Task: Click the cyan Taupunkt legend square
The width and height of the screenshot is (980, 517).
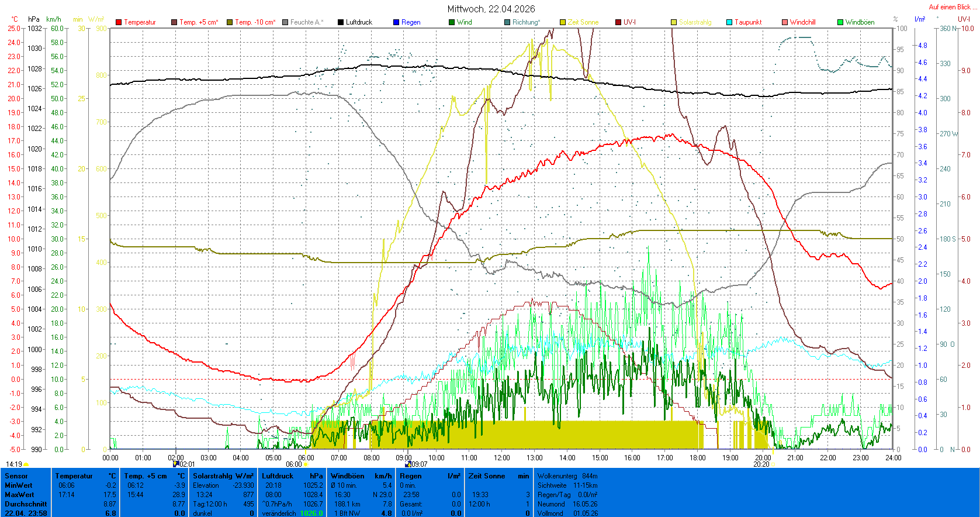Action: point(729,22)
